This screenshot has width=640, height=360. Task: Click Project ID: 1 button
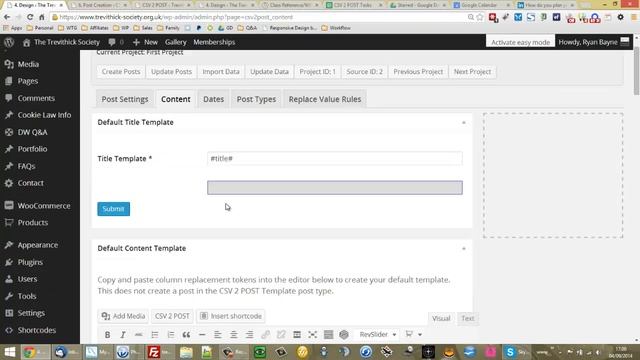(318, 71)
